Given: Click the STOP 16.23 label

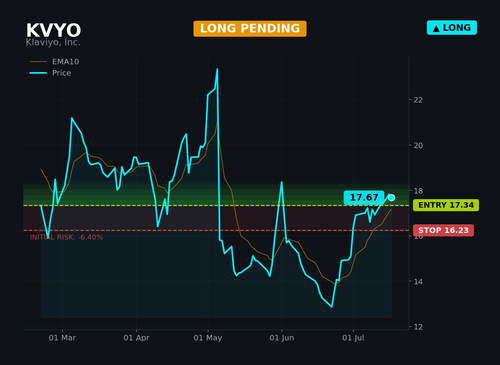Looking at the screenshot, I should (x=443, y=230).
